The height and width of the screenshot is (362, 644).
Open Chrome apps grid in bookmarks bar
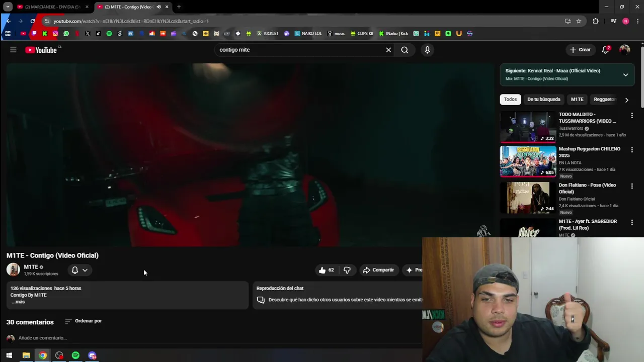tap(8, 34)
